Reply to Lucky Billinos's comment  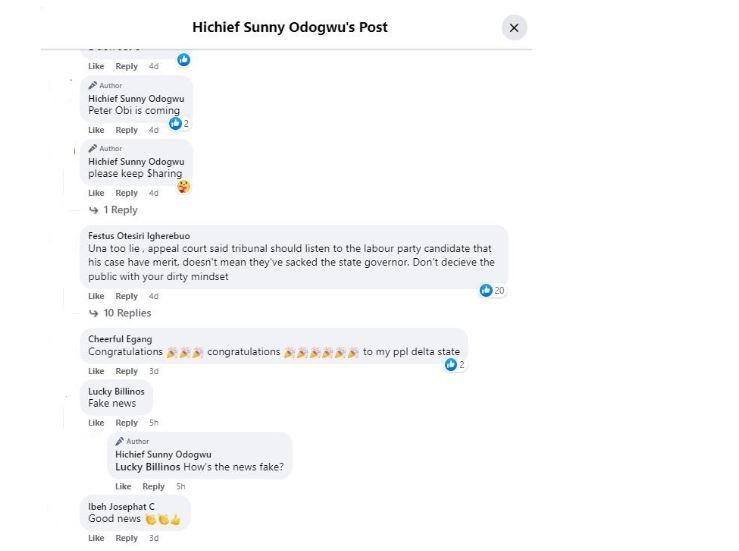click(x=126, y=423)
